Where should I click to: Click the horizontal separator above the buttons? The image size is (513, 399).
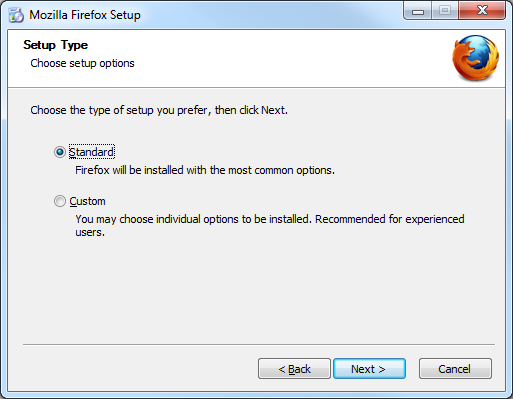pos(259,344)
